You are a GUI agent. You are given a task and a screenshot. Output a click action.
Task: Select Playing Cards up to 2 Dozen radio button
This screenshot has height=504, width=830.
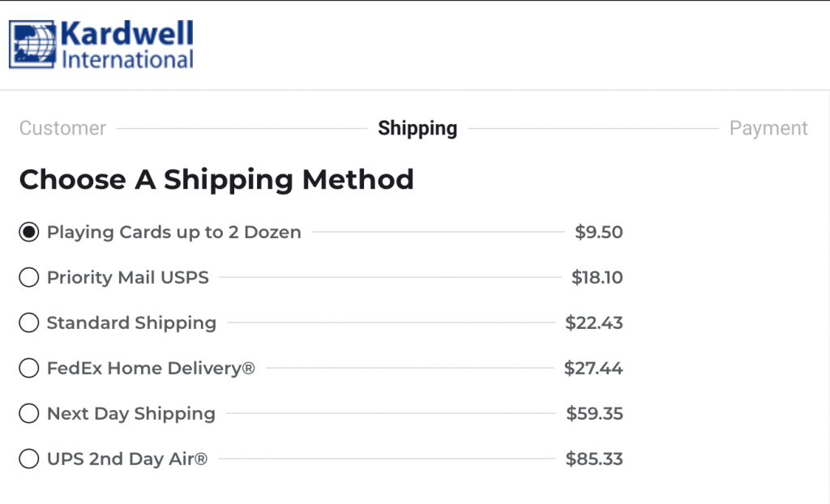click(29, 232)
